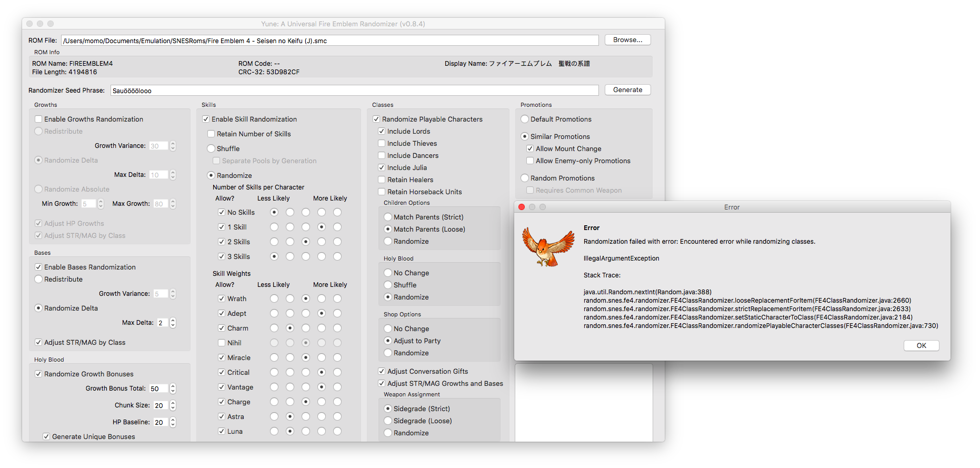Toggle Include Julia checkbox
This screenshot has height=468, width=980.
pyautogui.click(x=382, y=167)
